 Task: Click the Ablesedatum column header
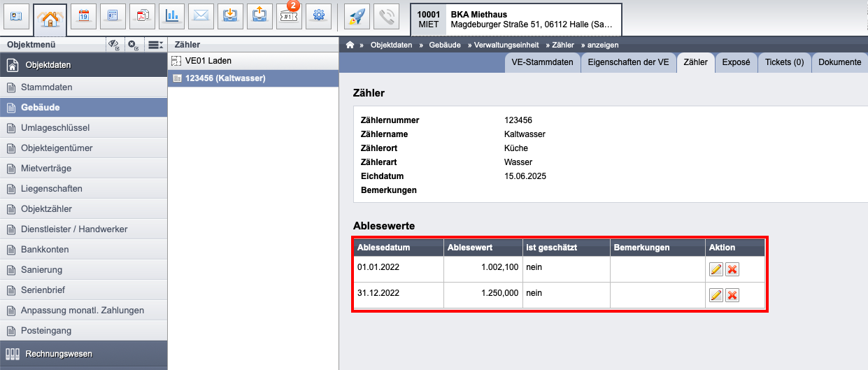coord(398,248)
